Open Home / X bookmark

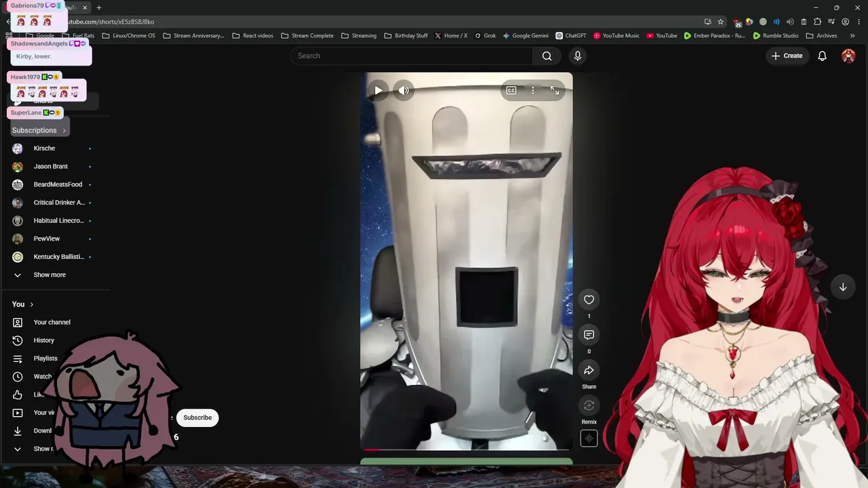tap(451, 36)
